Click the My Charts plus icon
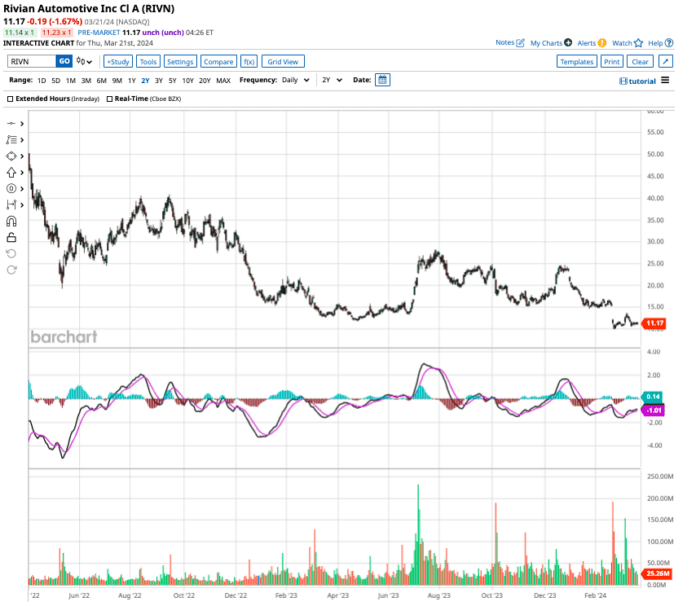The width and height of the screenshot is (696, 606). click(568, 43)
